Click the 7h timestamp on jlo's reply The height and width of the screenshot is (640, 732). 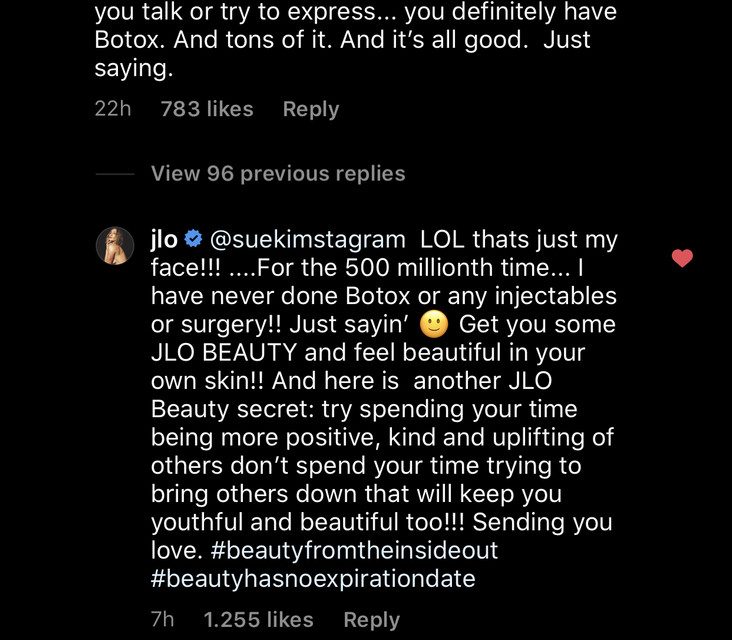point(162,620)
